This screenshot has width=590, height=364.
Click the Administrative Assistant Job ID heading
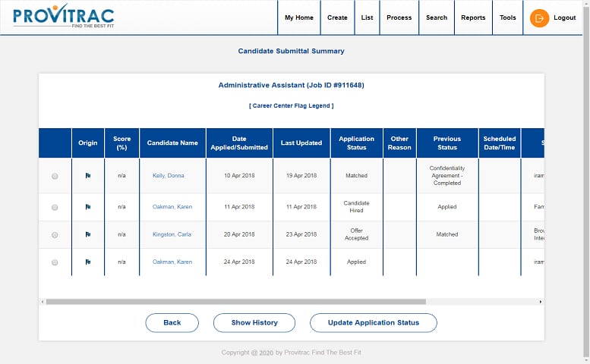[x=292, y=85]
